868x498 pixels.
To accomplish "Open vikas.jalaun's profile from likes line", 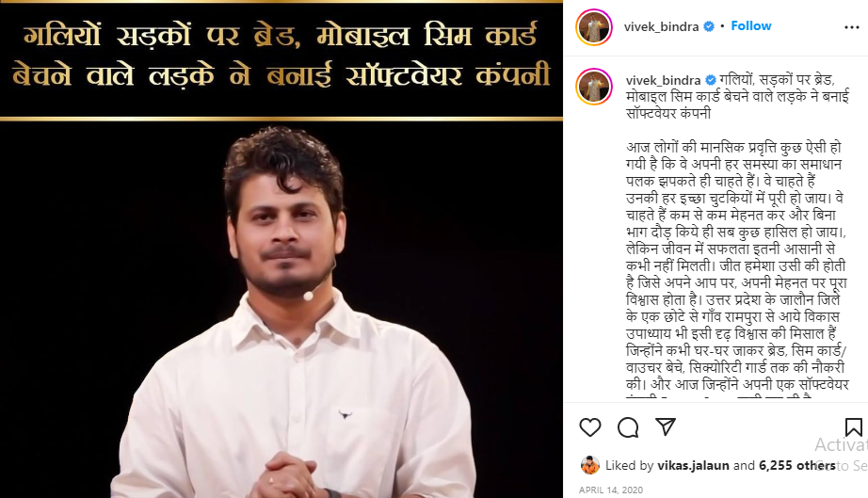I will click(693, 465).
